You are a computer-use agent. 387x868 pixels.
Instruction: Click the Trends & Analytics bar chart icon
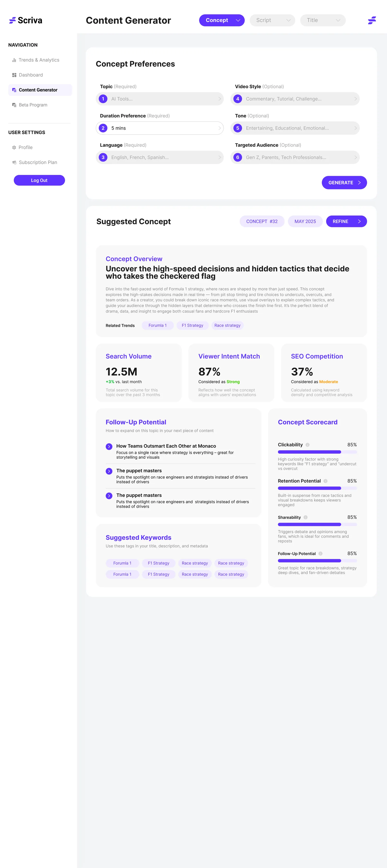pyautogui.click(x=14, y=60)
